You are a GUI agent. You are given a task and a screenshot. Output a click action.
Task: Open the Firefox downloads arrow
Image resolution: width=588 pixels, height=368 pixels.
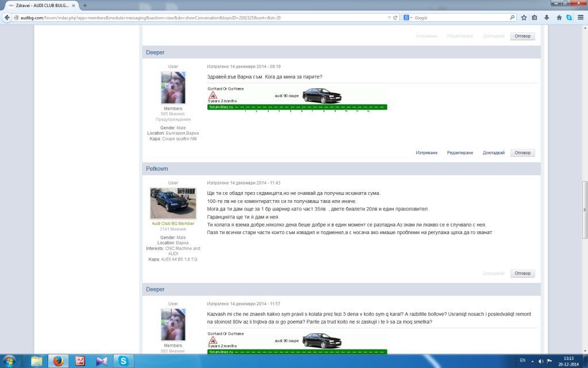[546, 18]
